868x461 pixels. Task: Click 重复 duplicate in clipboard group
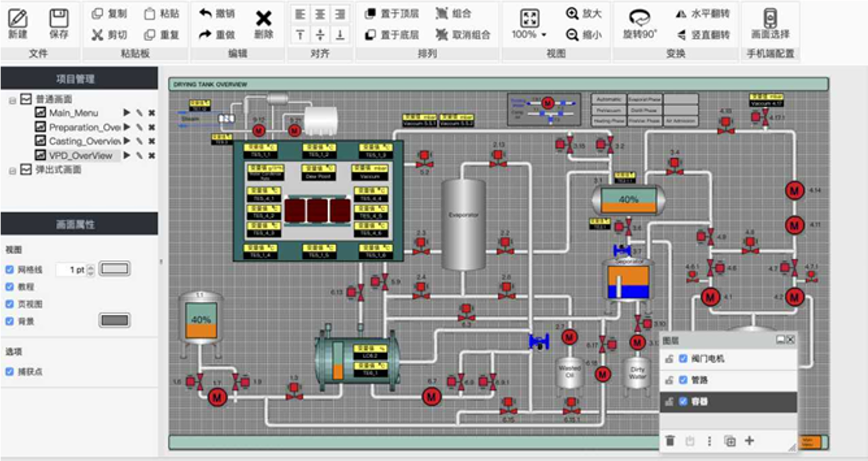[161, 35]
